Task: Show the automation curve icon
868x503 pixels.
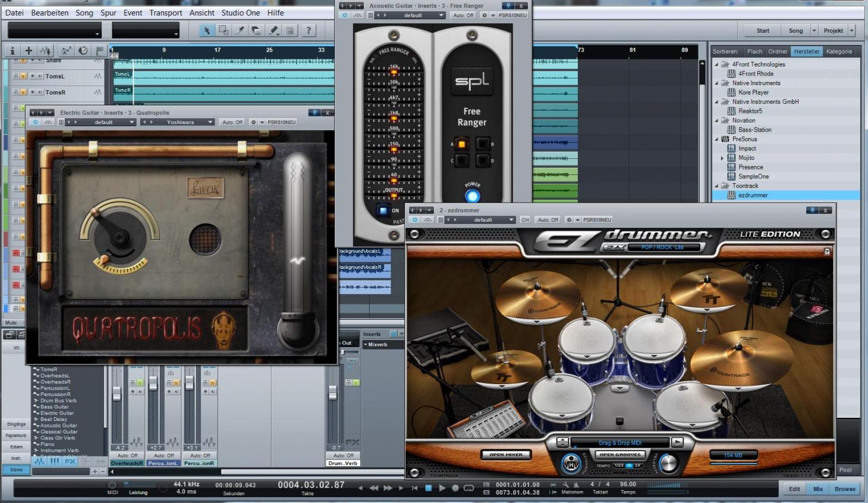Action: 66,51
